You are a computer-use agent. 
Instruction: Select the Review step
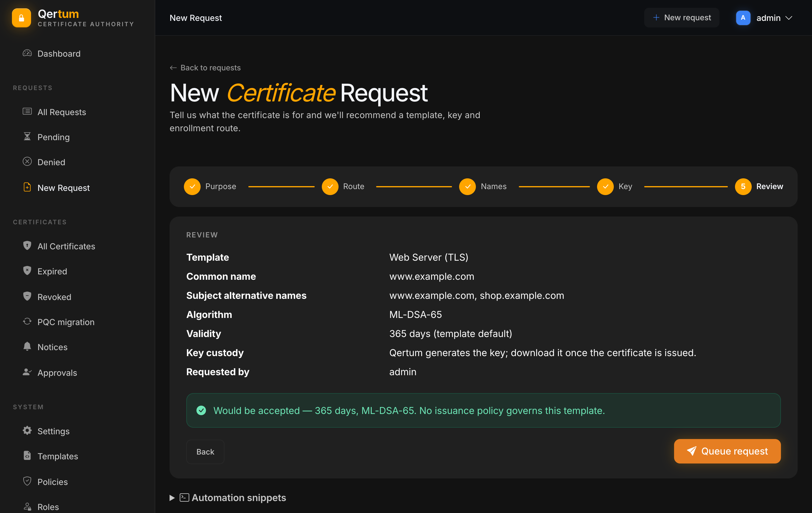759,186
